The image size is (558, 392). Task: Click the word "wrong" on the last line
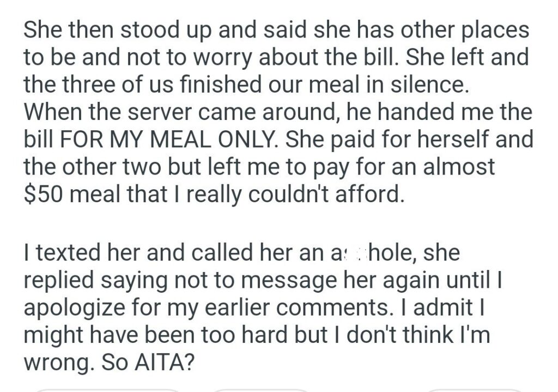[56, 364]
